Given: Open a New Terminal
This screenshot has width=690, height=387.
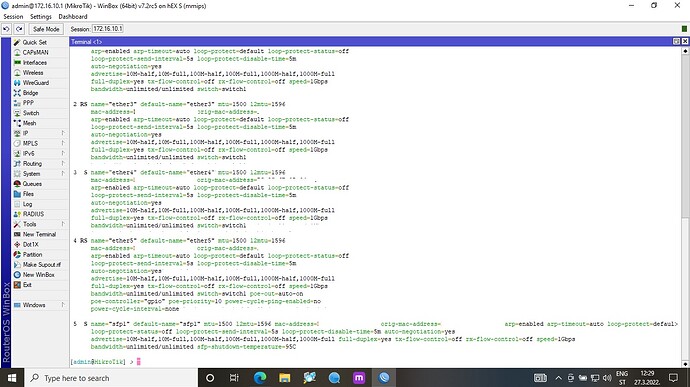Looking at the screenshot, I should click(40, 235).
